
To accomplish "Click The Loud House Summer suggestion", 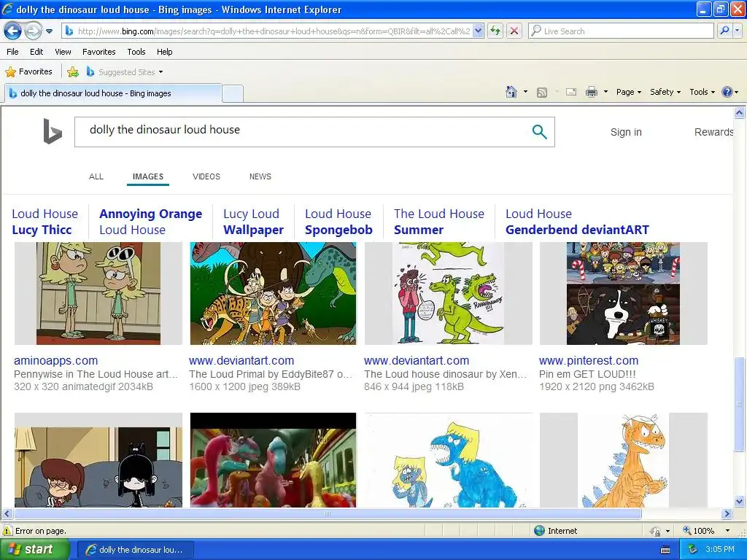I will pos(438,222).
